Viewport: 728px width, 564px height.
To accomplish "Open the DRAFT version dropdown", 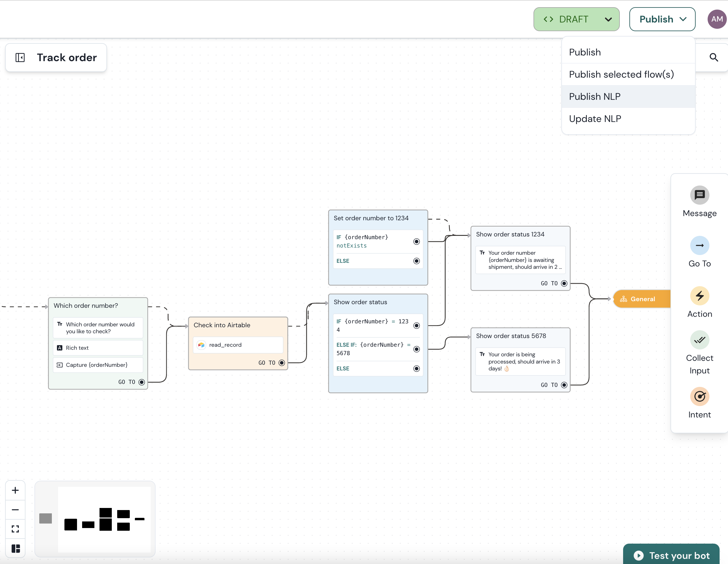I will click(576, 19).
